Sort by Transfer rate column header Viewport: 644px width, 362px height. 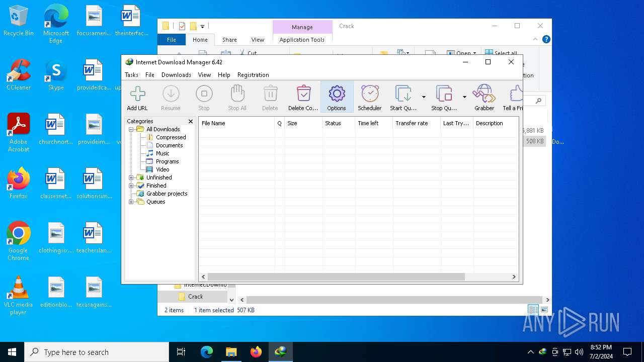pos(417,123)
